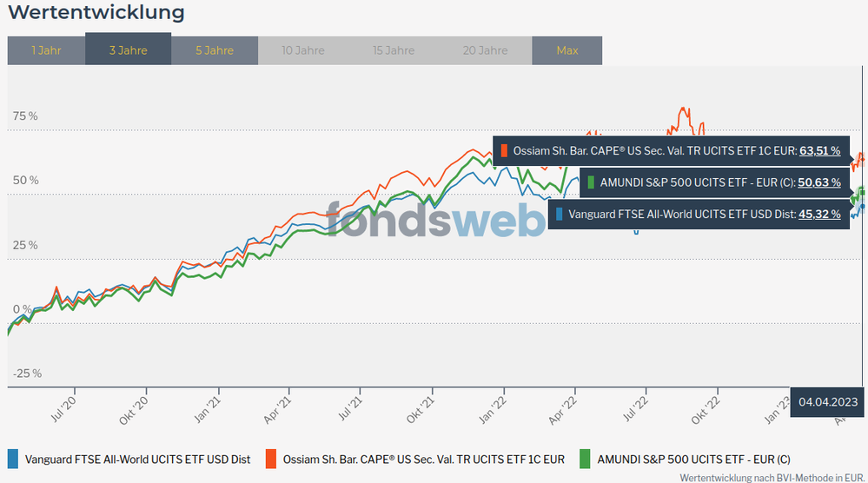The height and width of the screenshot is (483, 868).
Task: Switch to the 3 Jahre tab
Action: coord(128,49)
